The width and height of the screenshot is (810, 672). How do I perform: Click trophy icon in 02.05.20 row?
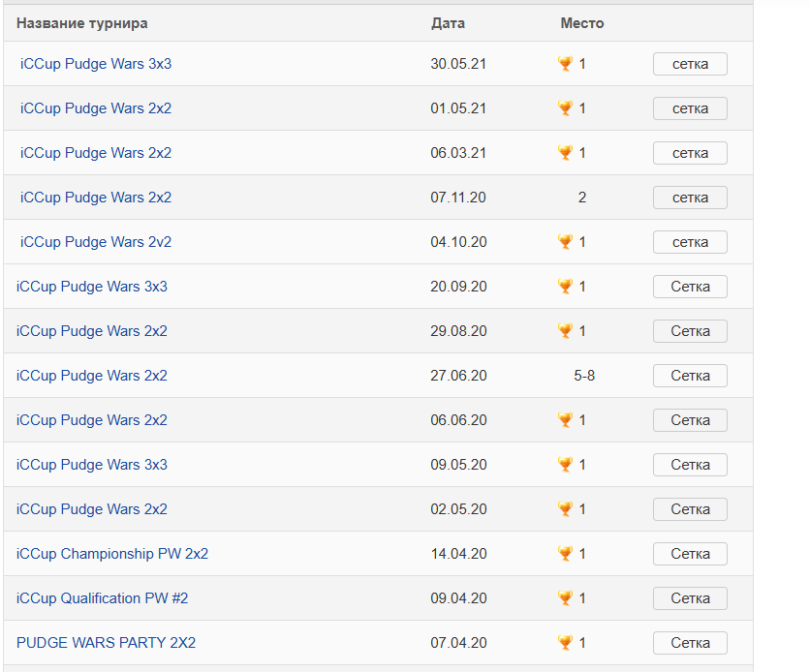click(565, 508)
